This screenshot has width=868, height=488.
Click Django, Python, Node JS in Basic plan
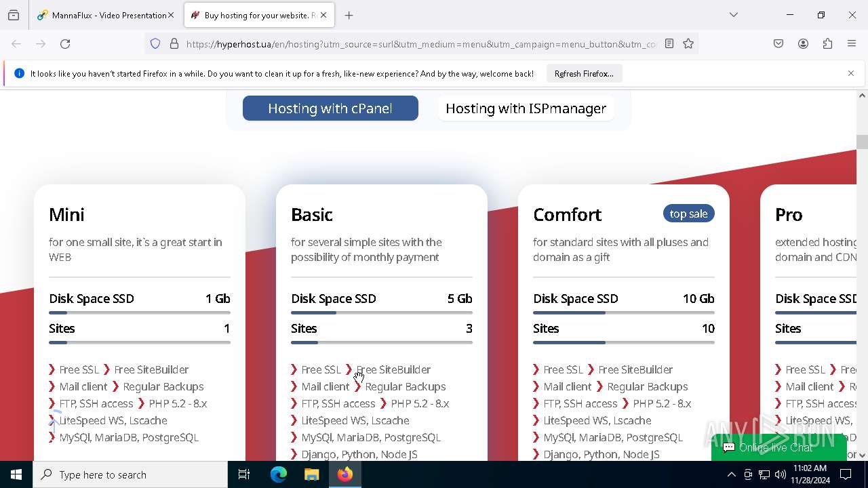coord(359,454)
